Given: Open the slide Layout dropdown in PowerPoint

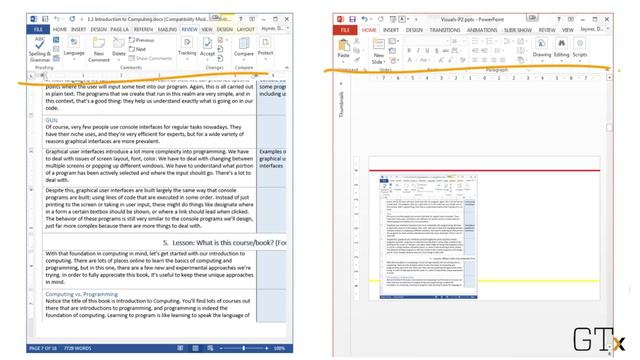Looking at the screenshot, I should click(393, 41).
